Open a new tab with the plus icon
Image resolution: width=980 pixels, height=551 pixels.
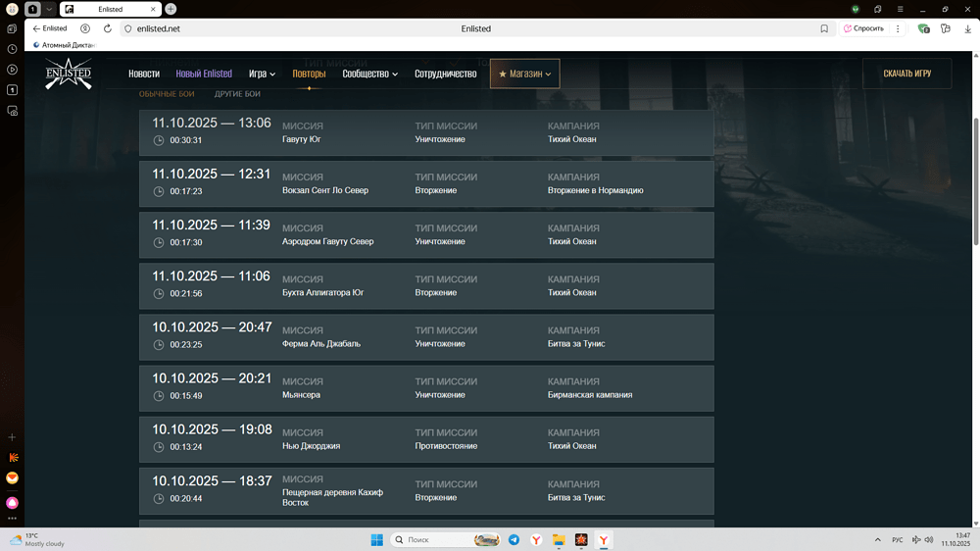pyautogui.click(x=171, y=9)
